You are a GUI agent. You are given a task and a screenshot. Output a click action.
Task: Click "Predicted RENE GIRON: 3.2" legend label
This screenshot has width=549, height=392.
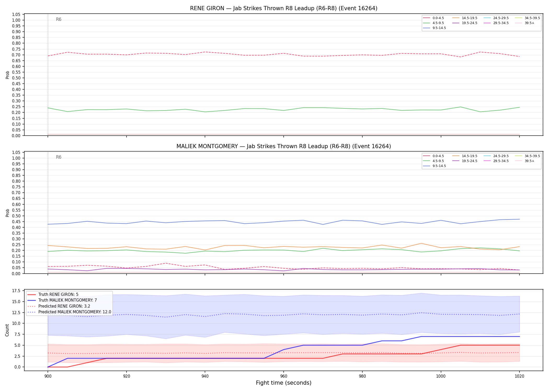coord(64,306)
